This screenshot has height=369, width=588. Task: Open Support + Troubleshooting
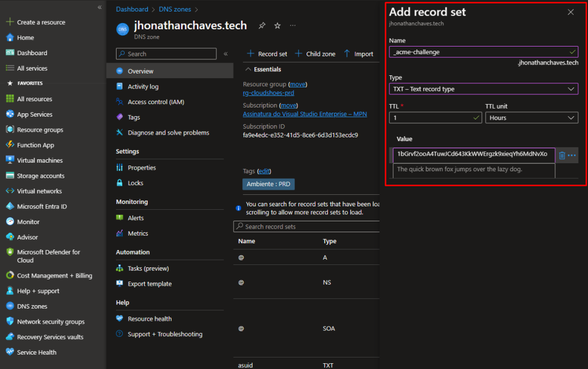point(165,335)
